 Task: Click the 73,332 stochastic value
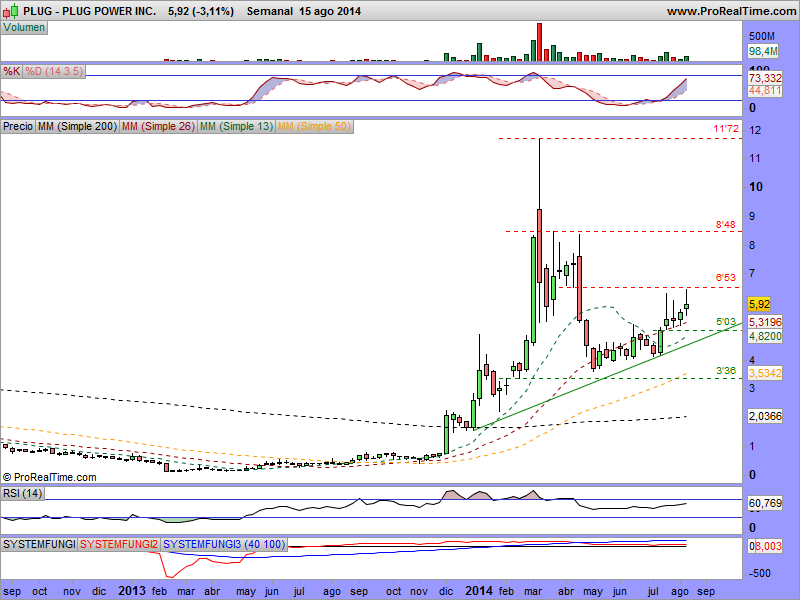pyautogui.click(x=765, y=78)
